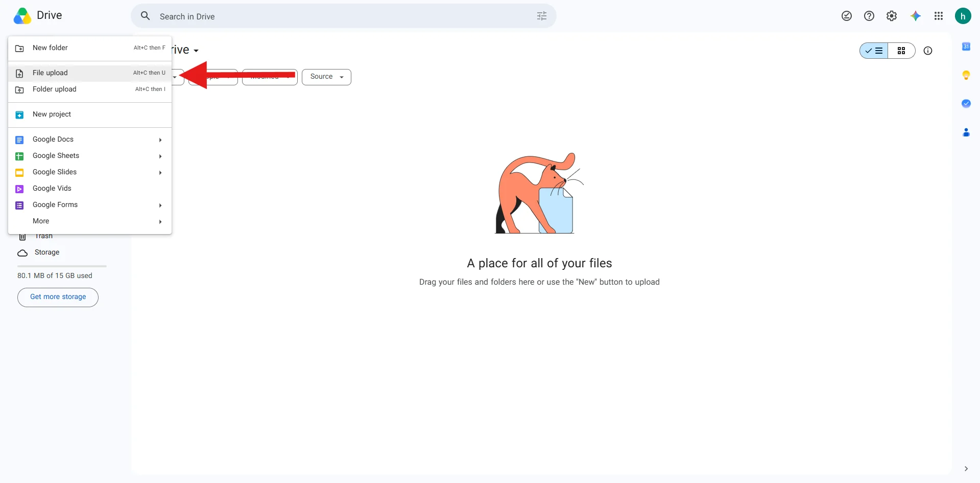980x483 pixels.
Task: Open Google Keep lightbulb icon
Action: 966,75
